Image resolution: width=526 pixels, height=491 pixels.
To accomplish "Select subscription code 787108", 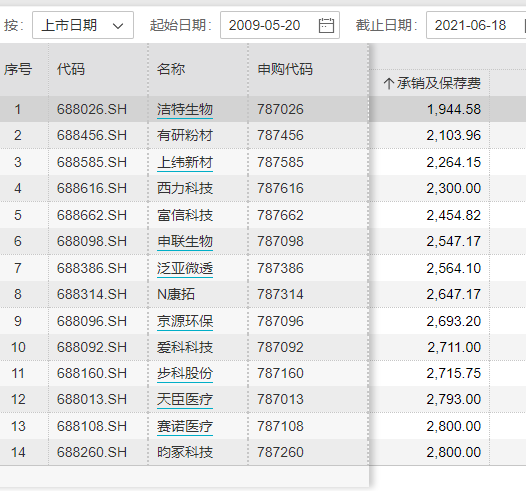I will click(x=280, y=426).
